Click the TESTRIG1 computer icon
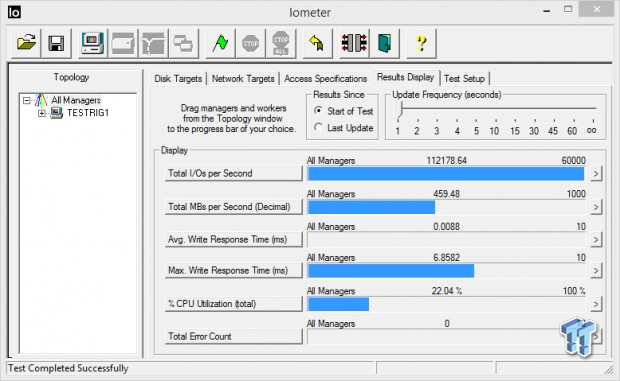This screenshot has width=620, height=381. tap(57, 113)
